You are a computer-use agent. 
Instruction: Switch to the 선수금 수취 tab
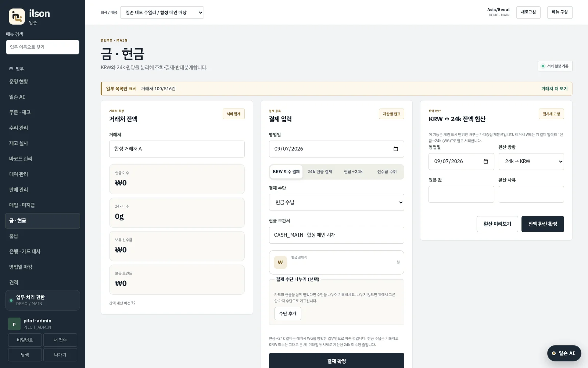click(387, 172)
